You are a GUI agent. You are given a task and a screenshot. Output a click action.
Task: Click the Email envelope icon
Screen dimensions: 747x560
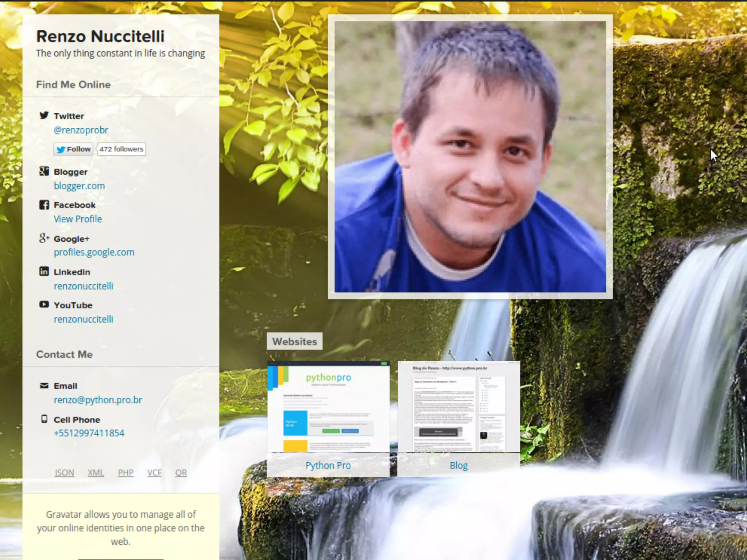(x=44, y=385)
